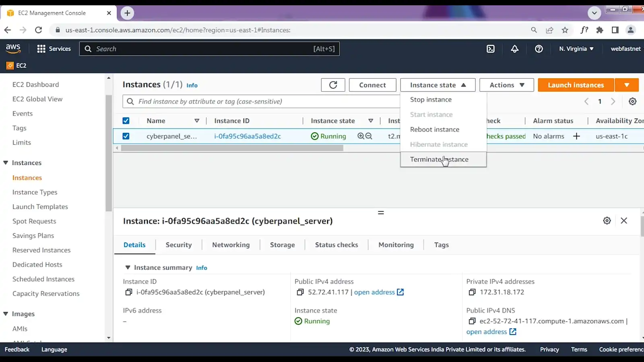Open instance detail panel settings gear
Screen dimensions: 644x362
607,220
